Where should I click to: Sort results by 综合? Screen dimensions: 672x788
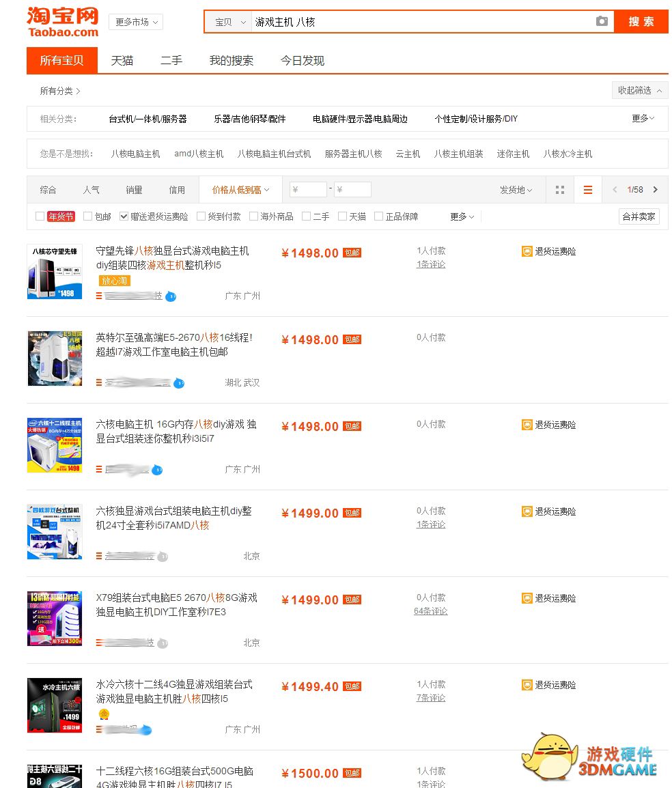coord(48,190)
